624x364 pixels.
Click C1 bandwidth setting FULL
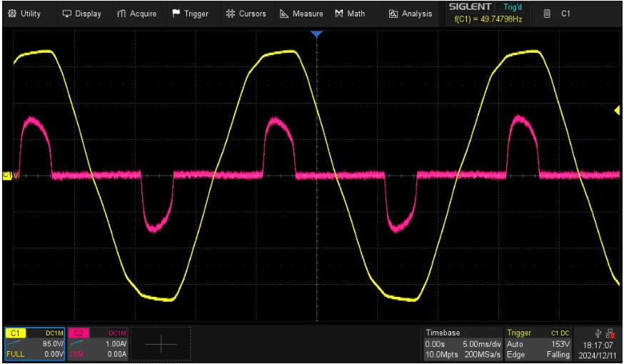coord(16,354)
